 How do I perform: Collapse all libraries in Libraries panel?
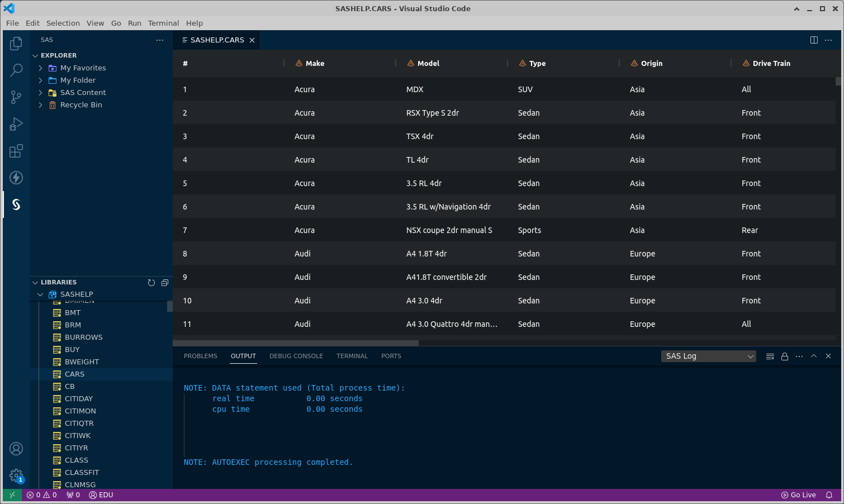(x=165, y=283)
